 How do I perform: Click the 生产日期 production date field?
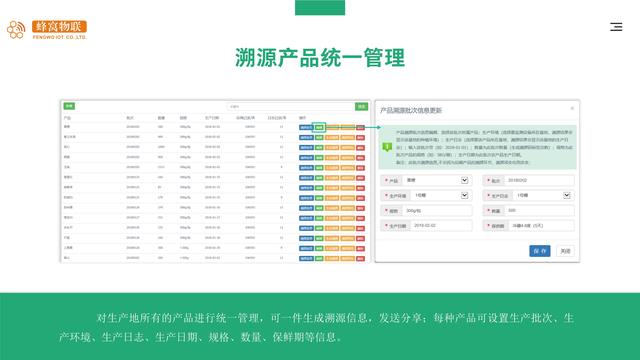(441, 225)
